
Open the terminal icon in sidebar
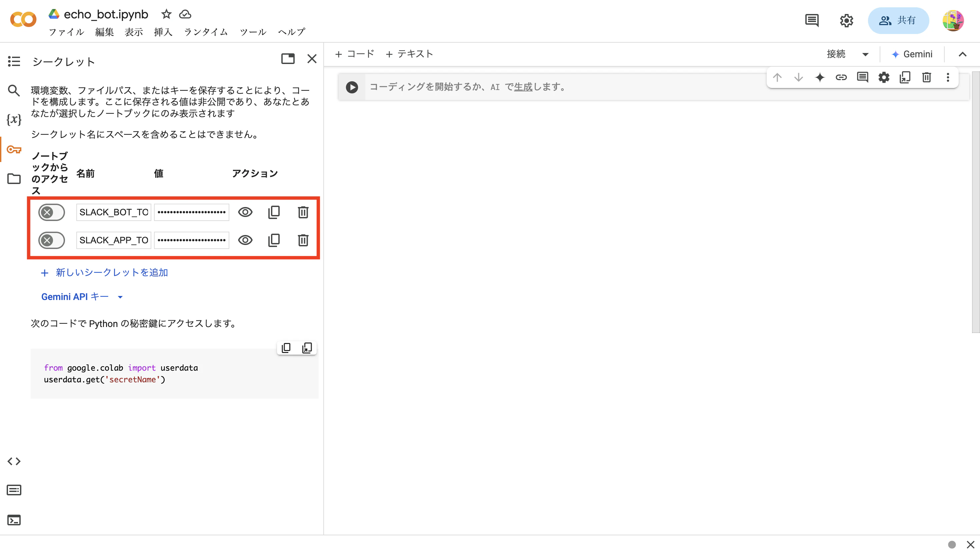14,520
